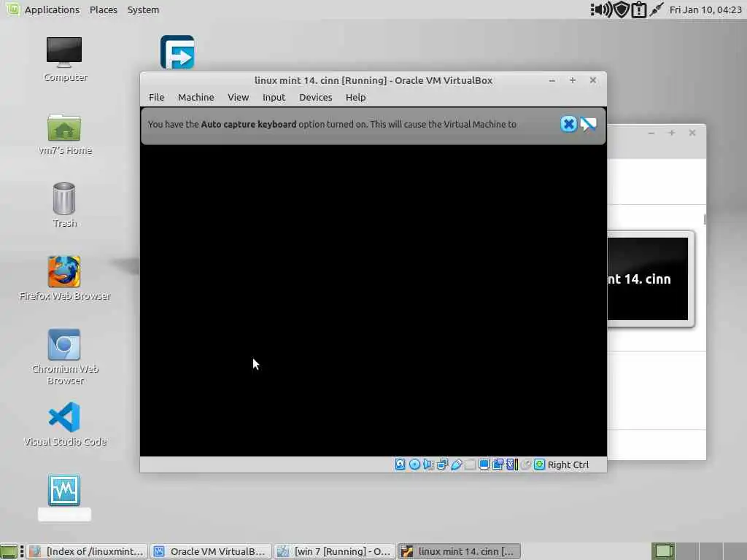Open the File menu in VirtualBox
The image size is (747, 560).
click(x=156, y=97)
